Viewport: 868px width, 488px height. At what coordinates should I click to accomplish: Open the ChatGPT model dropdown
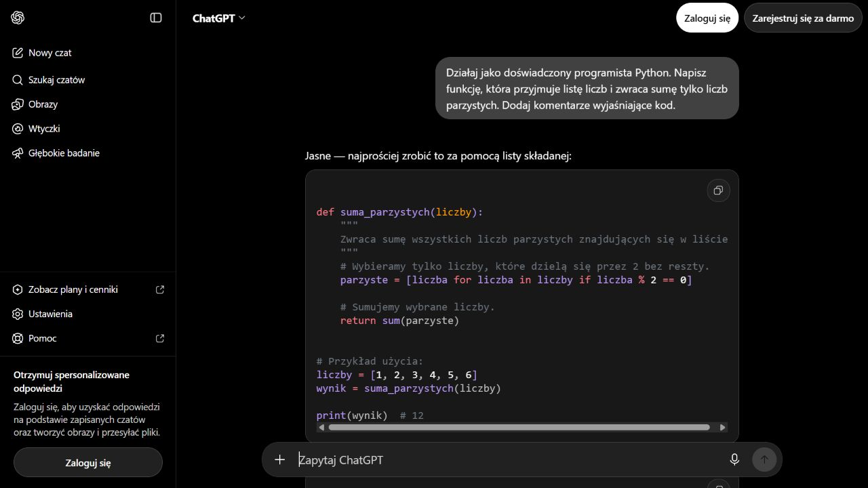click(219, 18)
